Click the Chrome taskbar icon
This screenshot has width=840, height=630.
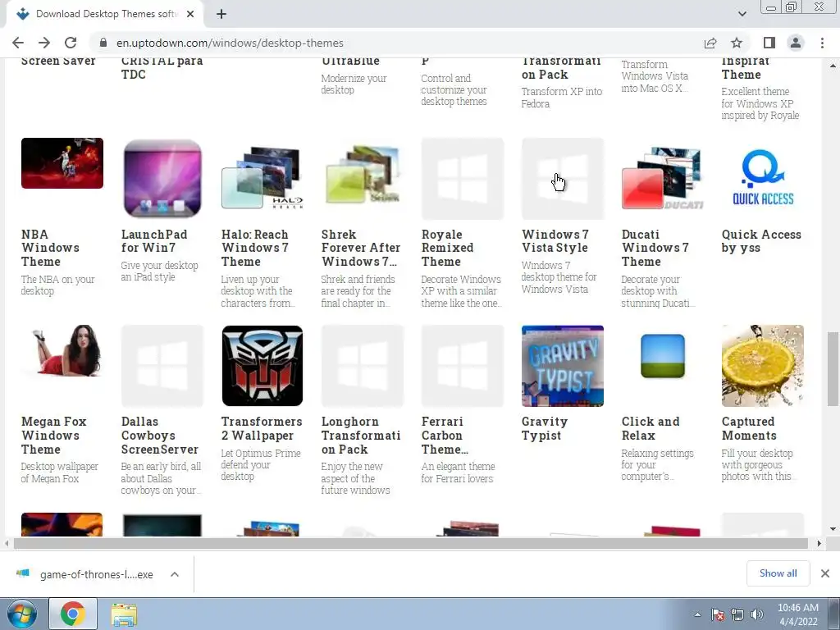click(73, 614)
